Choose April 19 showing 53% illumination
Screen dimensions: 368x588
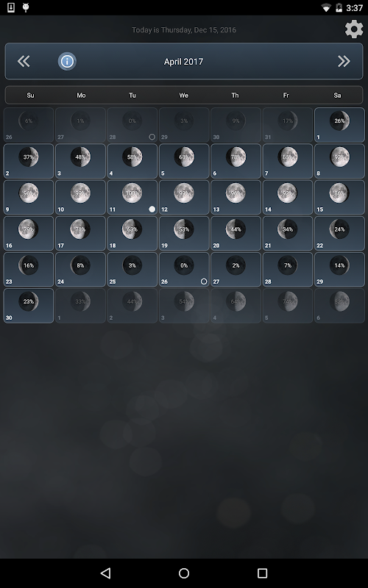184,233
